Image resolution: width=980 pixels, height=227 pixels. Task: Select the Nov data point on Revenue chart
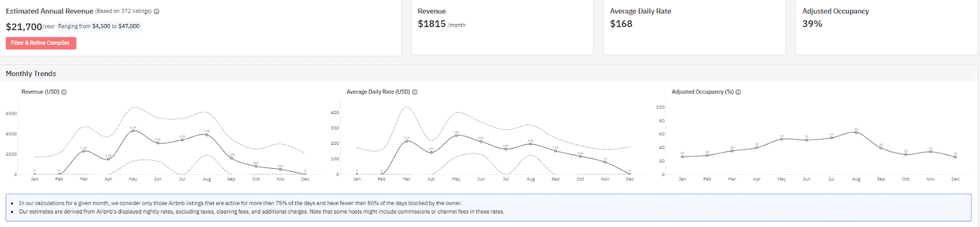point(281,169)
